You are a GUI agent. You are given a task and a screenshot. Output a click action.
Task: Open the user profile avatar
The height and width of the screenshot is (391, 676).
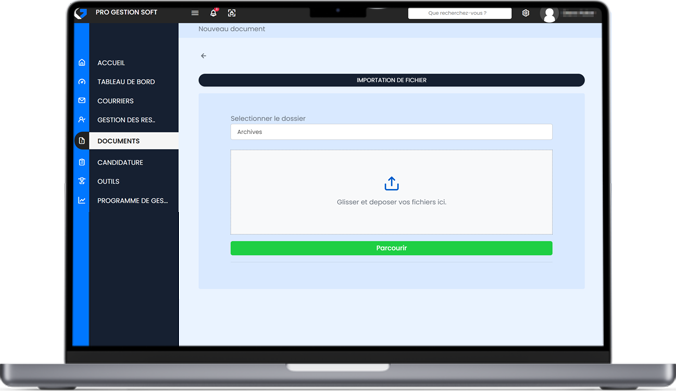(x=549, y=14)
